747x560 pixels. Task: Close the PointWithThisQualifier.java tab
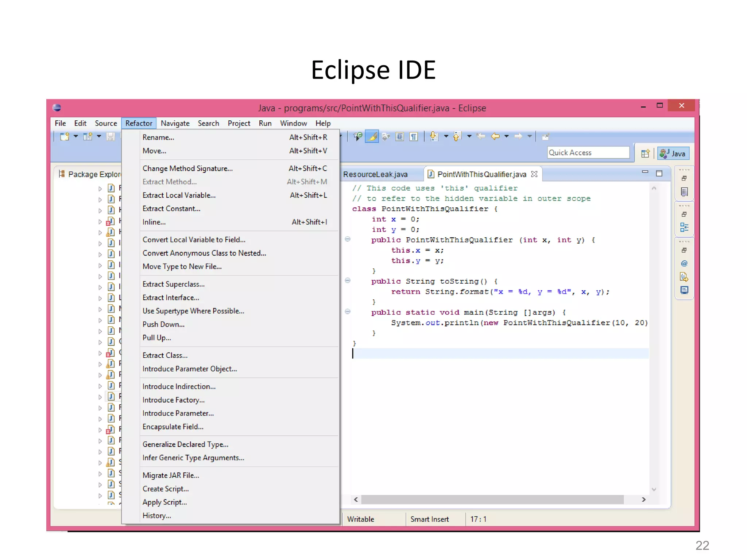point(534,174)
